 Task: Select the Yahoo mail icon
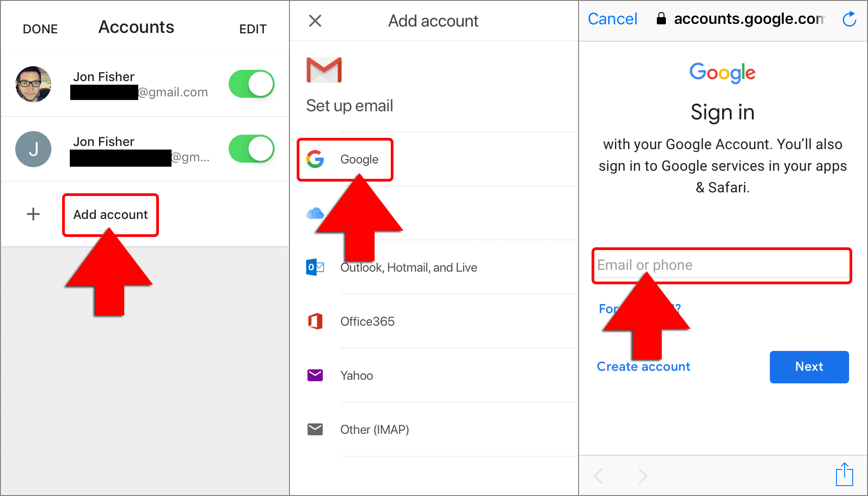point(314,374)
